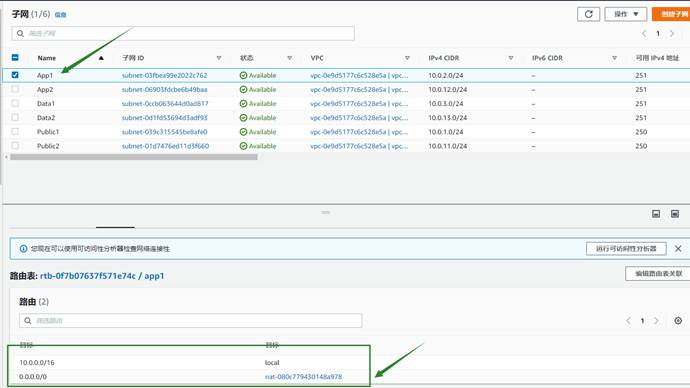Click the Public1 name cell
690x388 pixels.
click(x=48, y=132)
